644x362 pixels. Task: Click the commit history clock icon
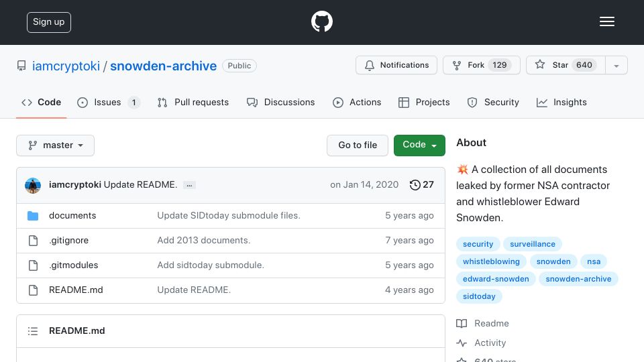[x=415, y=185]
